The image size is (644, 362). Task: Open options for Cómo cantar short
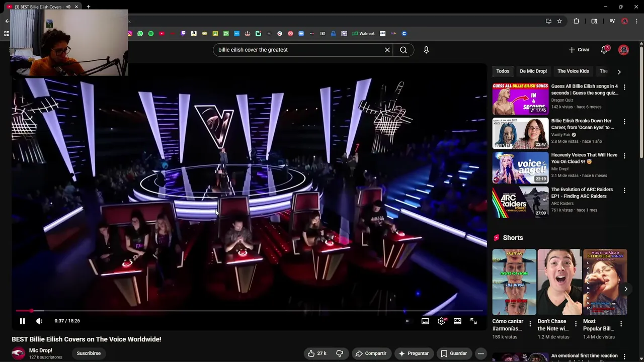tap(530, 324)
